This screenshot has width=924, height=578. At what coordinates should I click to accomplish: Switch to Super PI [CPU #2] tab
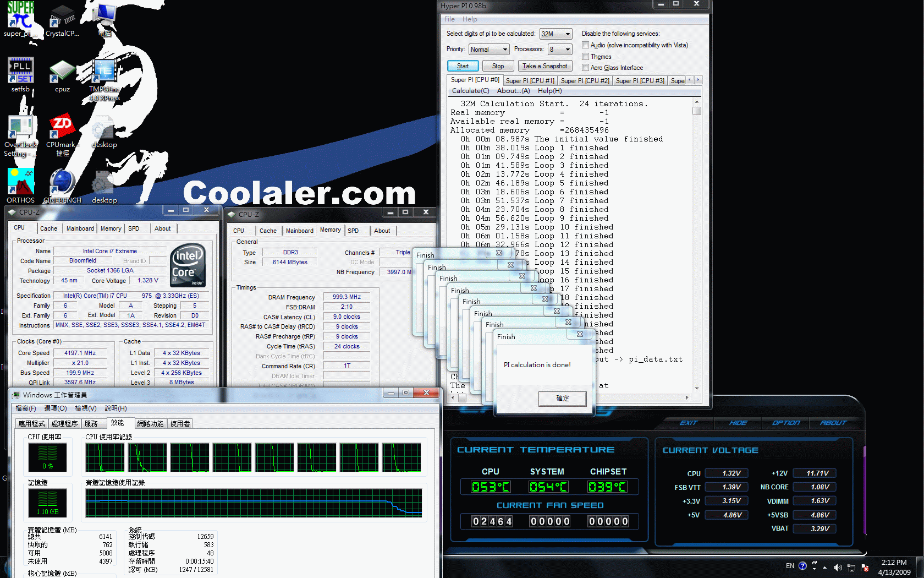click(x=585, y=81)
